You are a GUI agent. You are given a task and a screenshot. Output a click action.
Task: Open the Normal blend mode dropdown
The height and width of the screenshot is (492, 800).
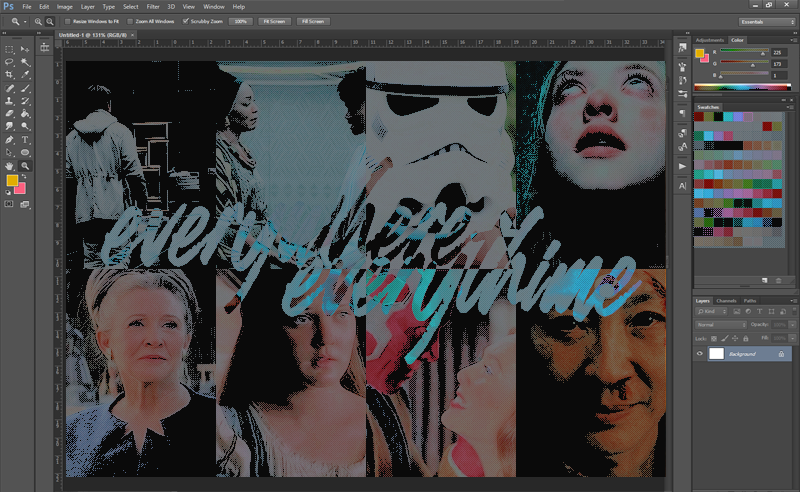(x=721, y=325)
